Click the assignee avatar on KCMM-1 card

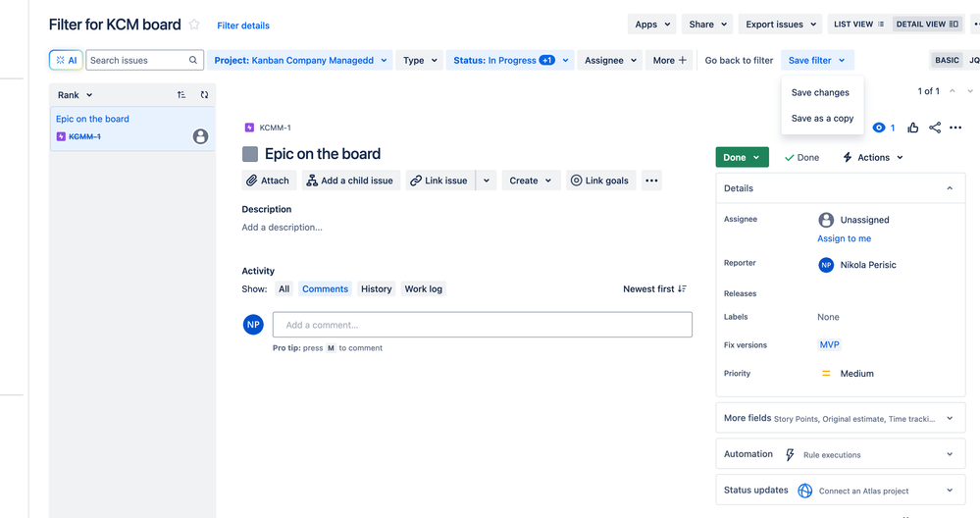(x=201, y=136)
